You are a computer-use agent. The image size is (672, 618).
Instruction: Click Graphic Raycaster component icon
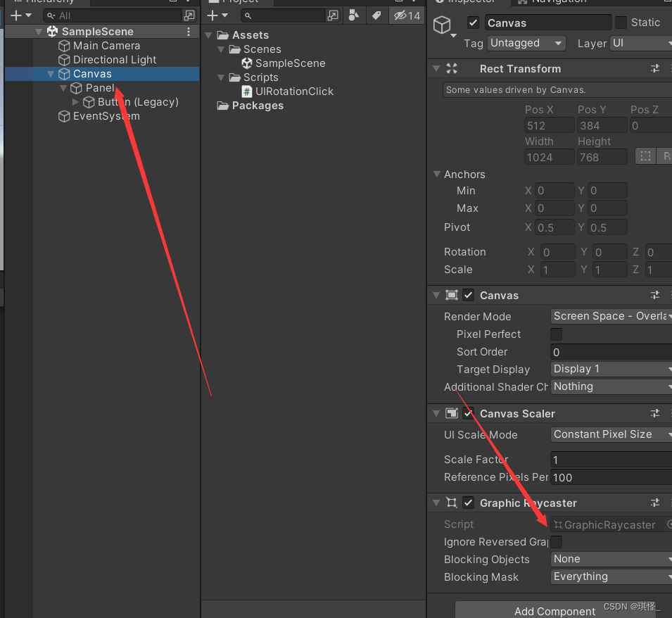click(452, 503)
